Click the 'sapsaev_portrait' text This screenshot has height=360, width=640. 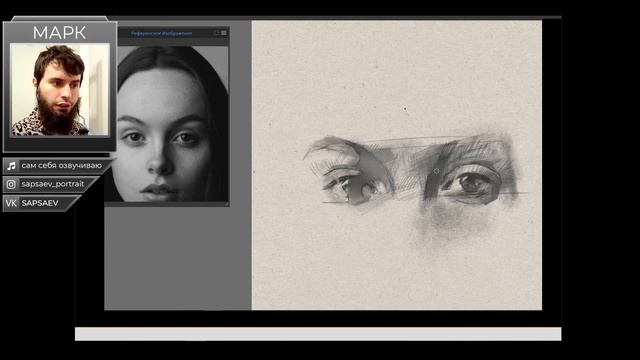pyautogui.click(x=53, y=184)
